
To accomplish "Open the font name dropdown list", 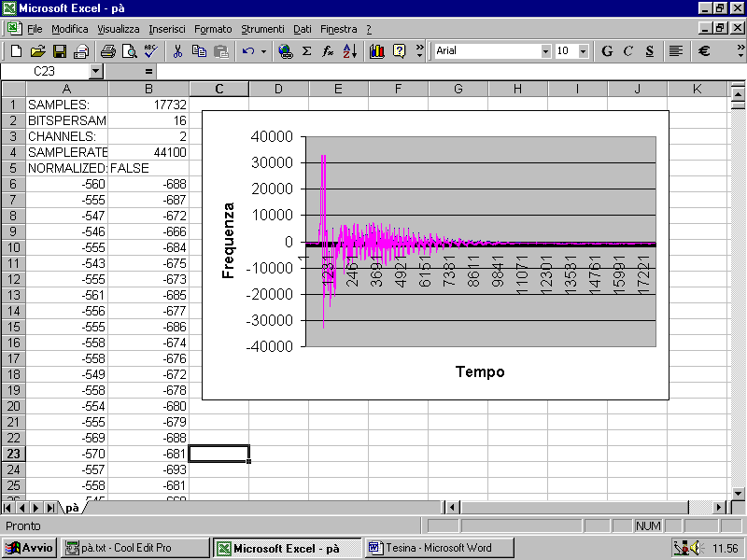I will 546,51.
